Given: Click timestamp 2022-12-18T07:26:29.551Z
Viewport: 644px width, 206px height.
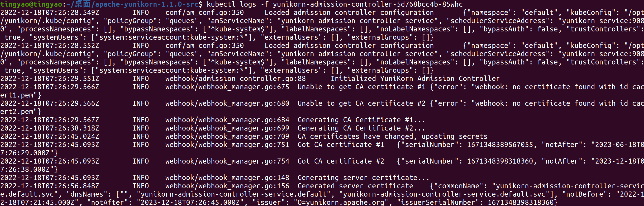Looking at the screenshot, I should 50,78.
